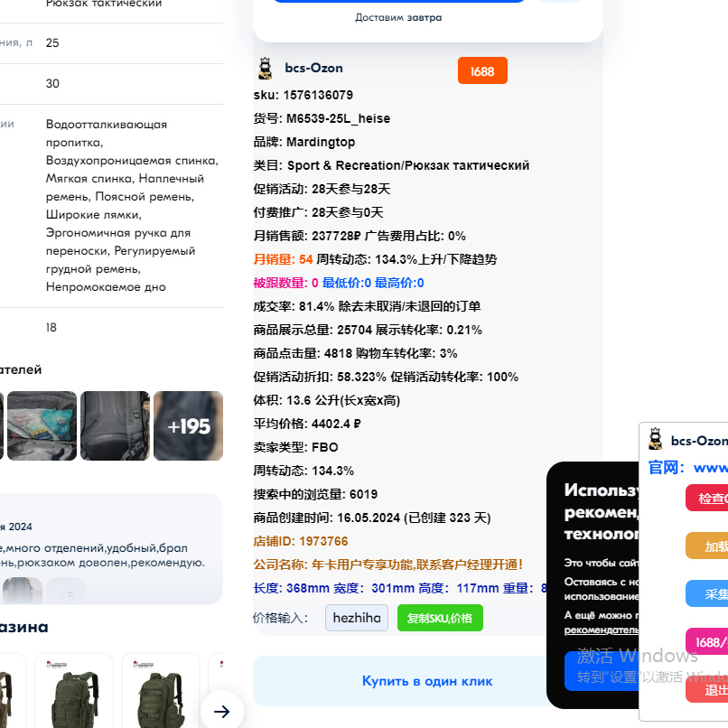Click the Купить в один клик button
This screenshot has height=728, width=728.
[x=426, y=680]
